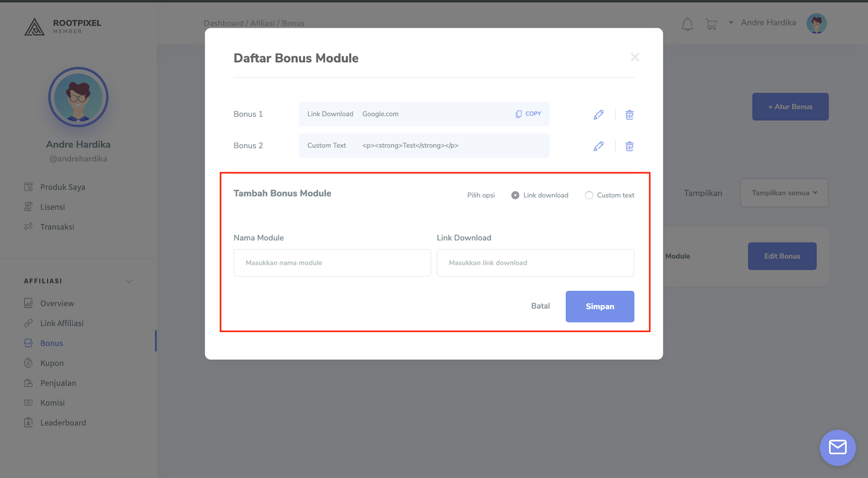Delete Bonus 2 with the trash icon
The width and height of the screenshot is (868, 478).
pyautogui.click(x=629, y=146)
